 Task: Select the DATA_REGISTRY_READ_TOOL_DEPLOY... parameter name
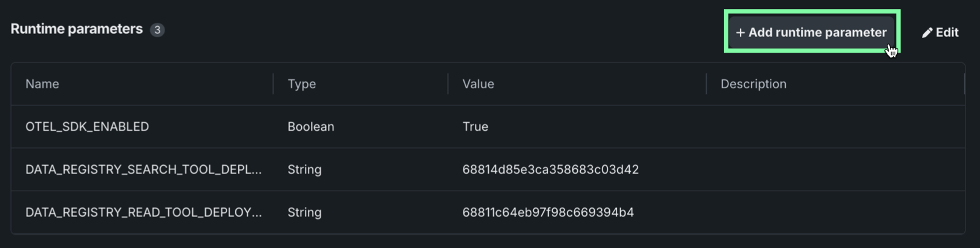143,212
